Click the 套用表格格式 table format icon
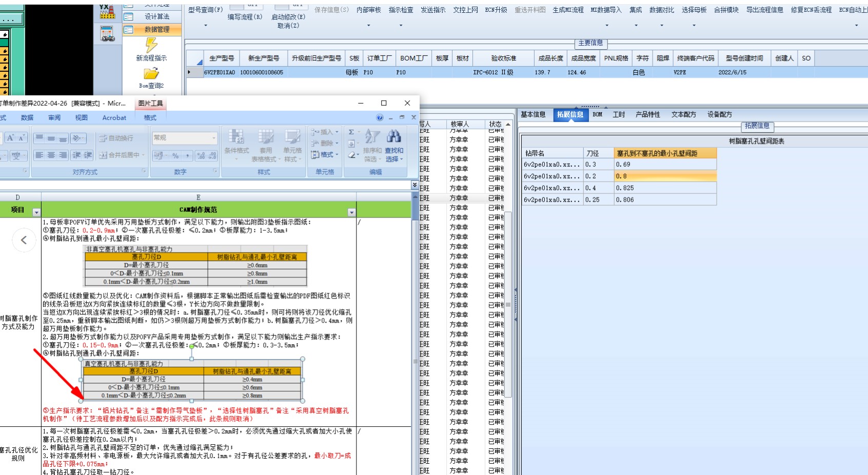The height and width of the screenshot is (475, 868). click(266, 136)
